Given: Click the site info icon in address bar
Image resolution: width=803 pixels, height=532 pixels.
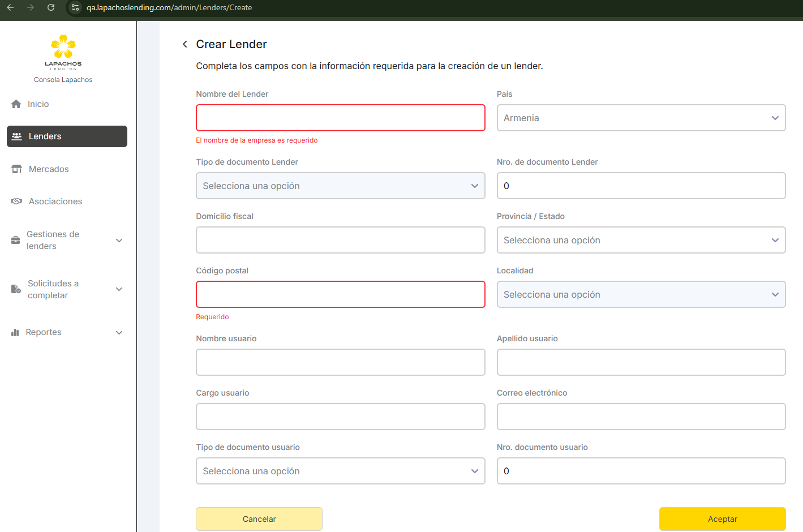Looking at the screenshot, I should (x=75, y=7).
